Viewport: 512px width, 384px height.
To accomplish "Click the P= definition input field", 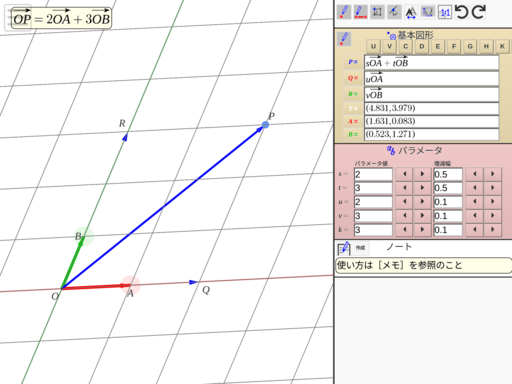I will pyautogui.click(x=431, y=63).
